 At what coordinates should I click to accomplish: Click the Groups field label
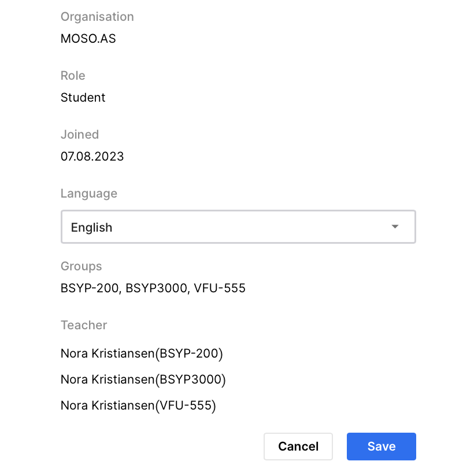point(82,266)
